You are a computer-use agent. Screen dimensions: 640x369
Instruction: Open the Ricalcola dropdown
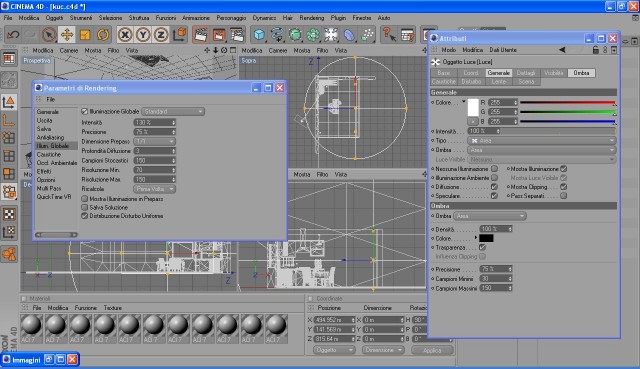(x=154, y=189)
